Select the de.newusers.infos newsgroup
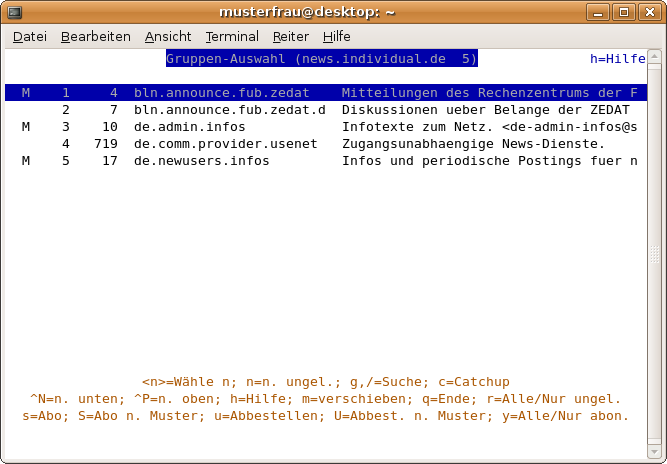Viewport: 667px width, 464px height. click(201, 161)
